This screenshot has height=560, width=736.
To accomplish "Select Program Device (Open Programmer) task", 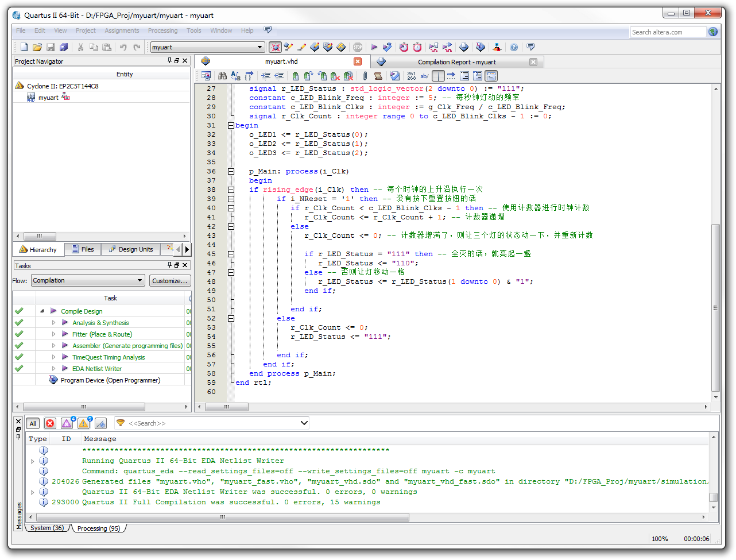I will (x=110, y=380).
